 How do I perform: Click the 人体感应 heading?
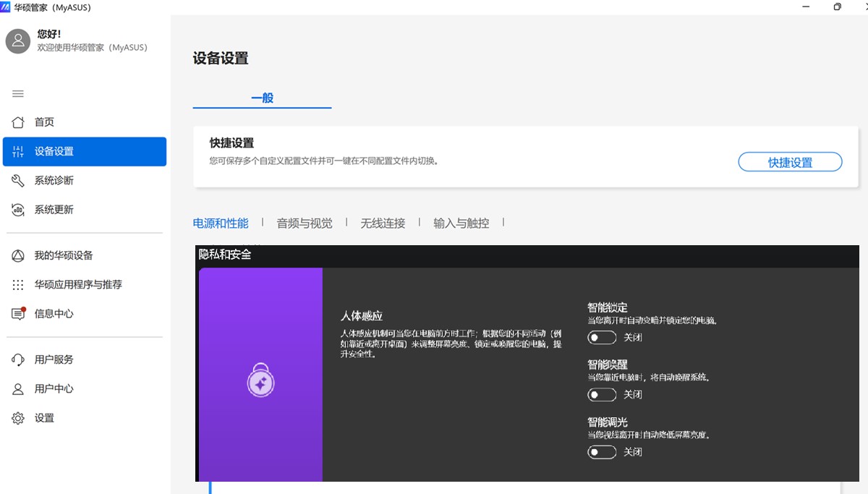click(x=362, y=316)
